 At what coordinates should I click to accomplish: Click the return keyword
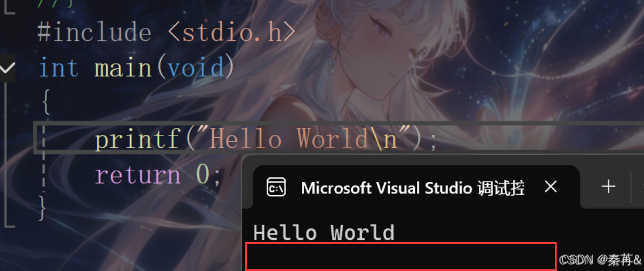click(x=137, y=175)
